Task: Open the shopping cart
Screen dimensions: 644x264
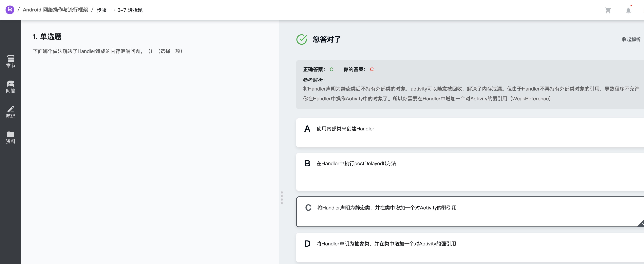Action: (x=608, y=10)
